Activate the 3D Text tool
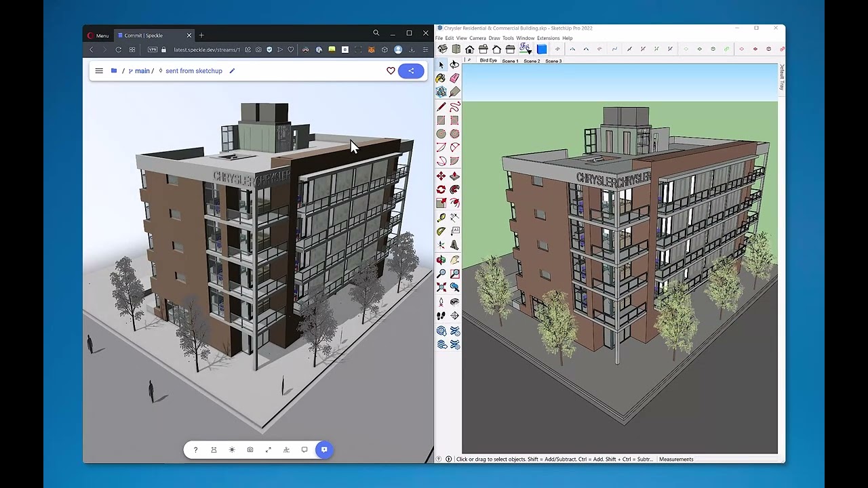868x488 pixels. [454, 245]
